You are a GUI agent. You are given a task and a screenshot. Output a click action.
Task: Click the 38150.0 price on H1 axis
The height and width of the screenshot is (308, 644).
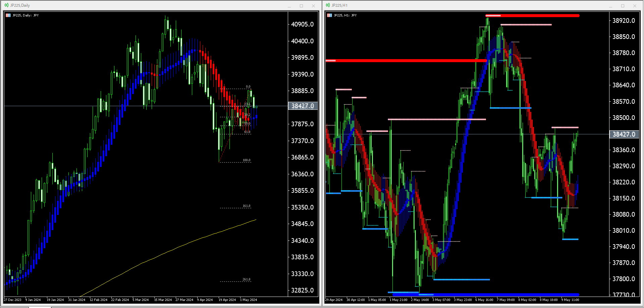pos(624,199)
